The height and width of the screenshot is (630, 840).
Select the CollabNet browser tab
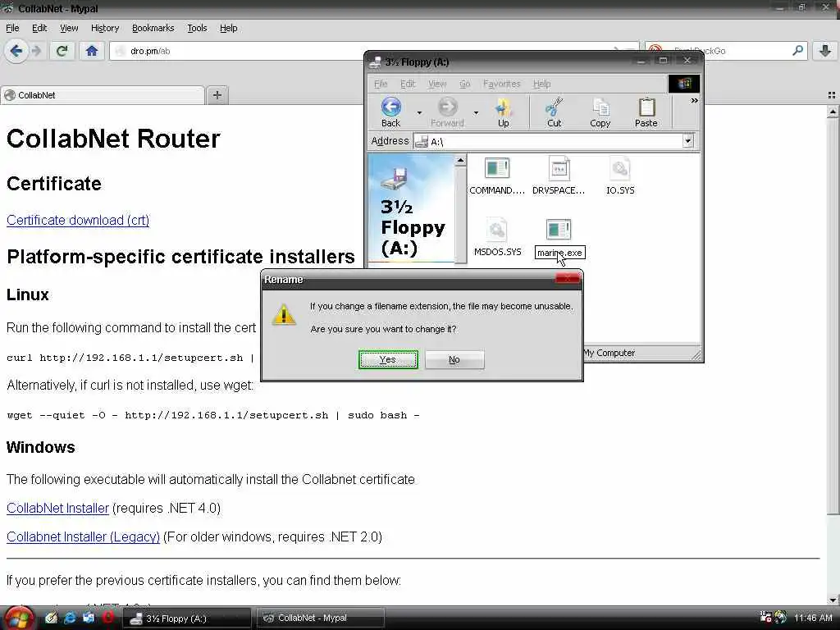tap(103, 95)
